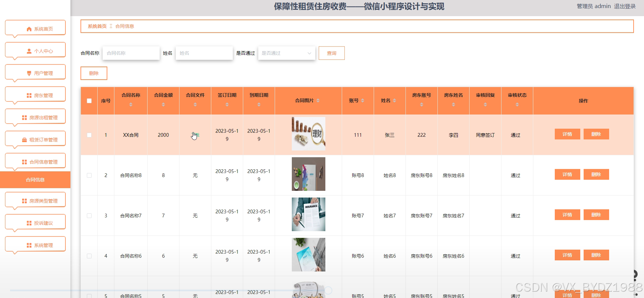Viewport: 644px width, 298px height.
Task: Sort by 合同图片 column arrows
Action: [318, 101]
